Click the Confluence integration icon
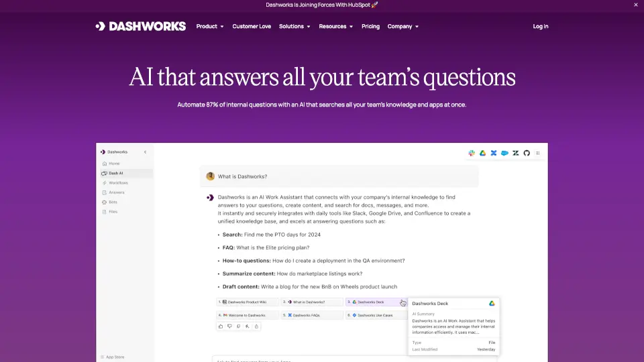Viewport: 644px width, 362px height. click(x=494, y=153)
